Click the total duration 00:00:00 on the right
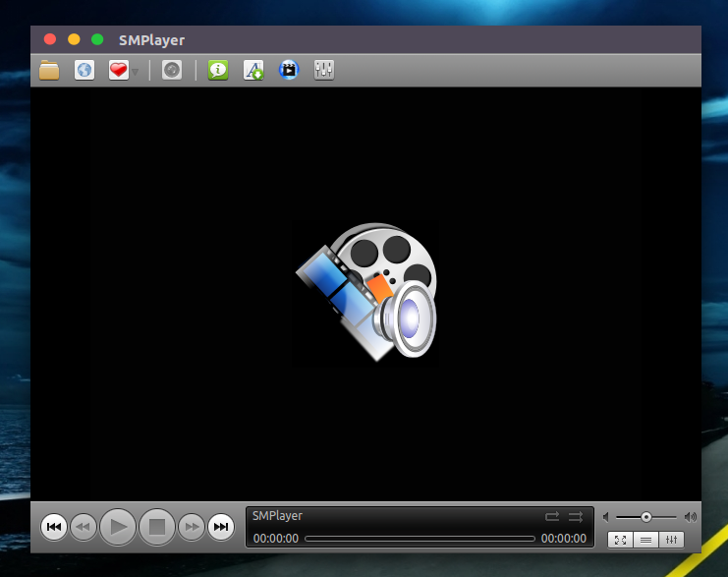The image size is (728, 577). coord(564,539)
